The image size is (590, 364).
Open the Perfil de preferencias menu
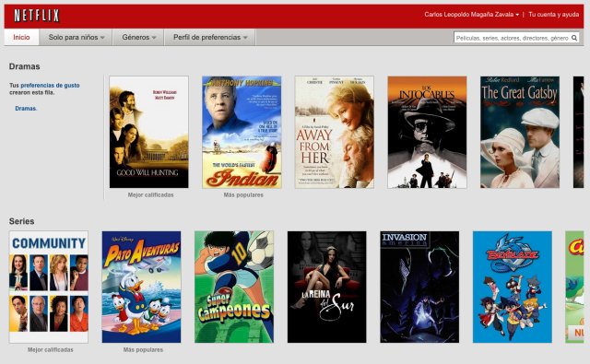coord(210,37)
